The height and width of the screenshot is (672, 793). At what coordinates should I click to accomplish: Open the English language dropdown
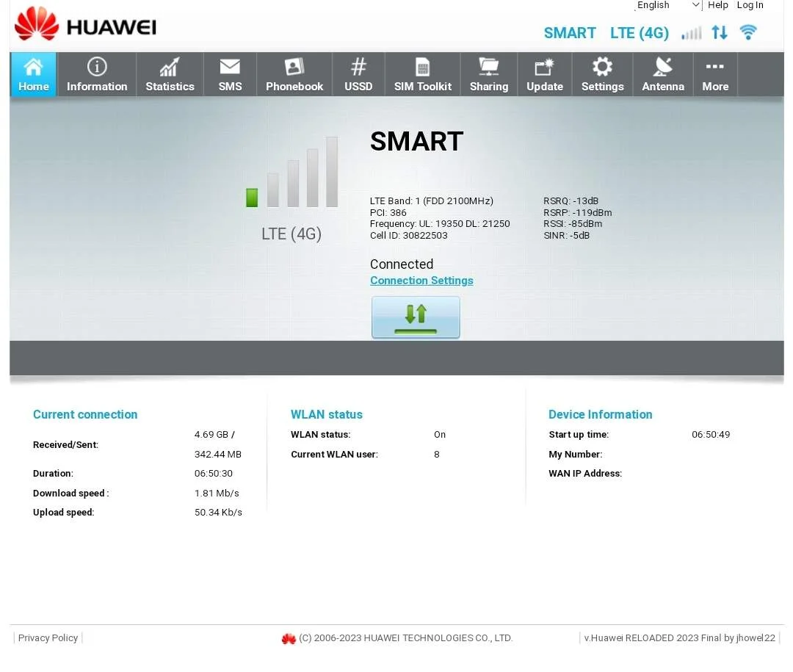click(x=668, y=5)
